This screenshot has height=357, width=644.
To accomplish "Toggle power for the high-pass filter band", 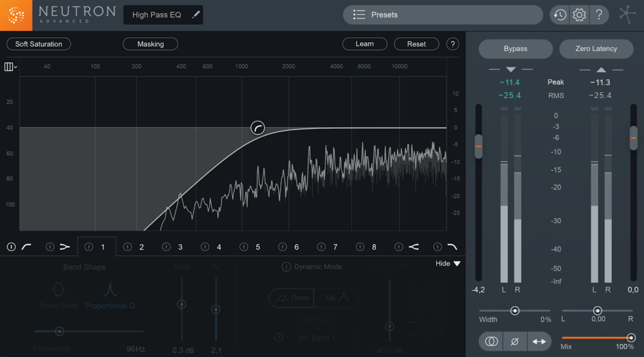I will [x=11, y=247].
